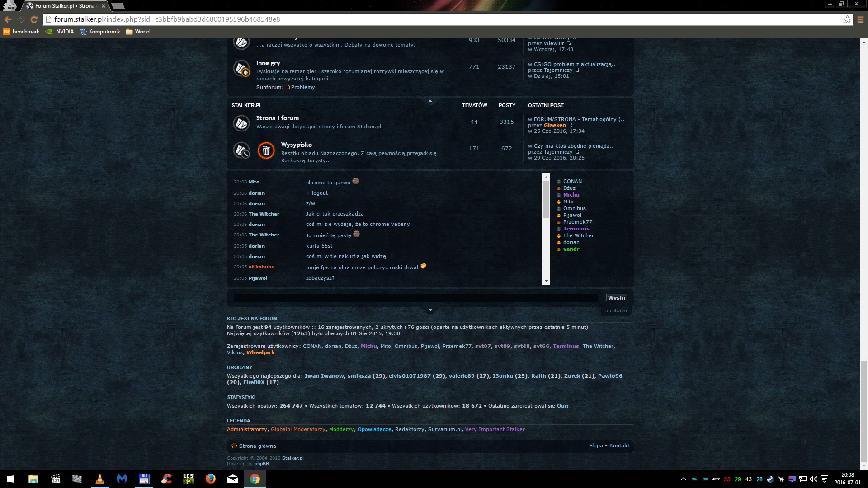Launch Firefox from taskbar

point(211,479)
